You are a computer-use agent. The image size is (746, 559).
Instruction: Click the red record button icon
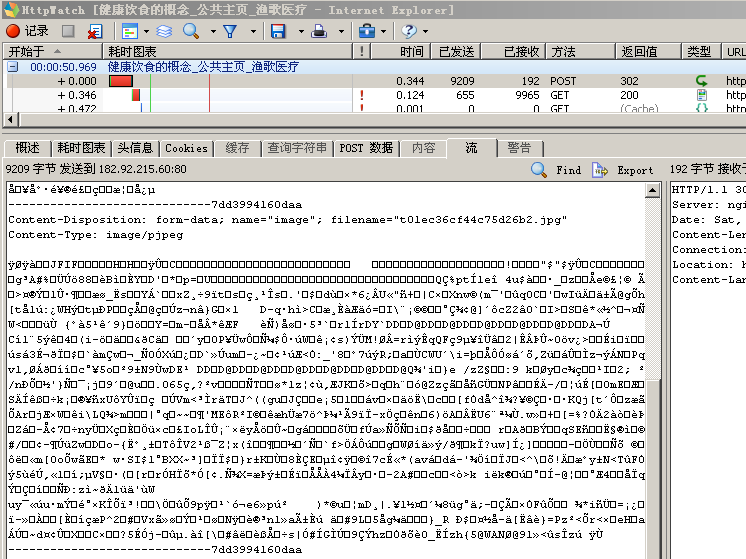point(13,31)
